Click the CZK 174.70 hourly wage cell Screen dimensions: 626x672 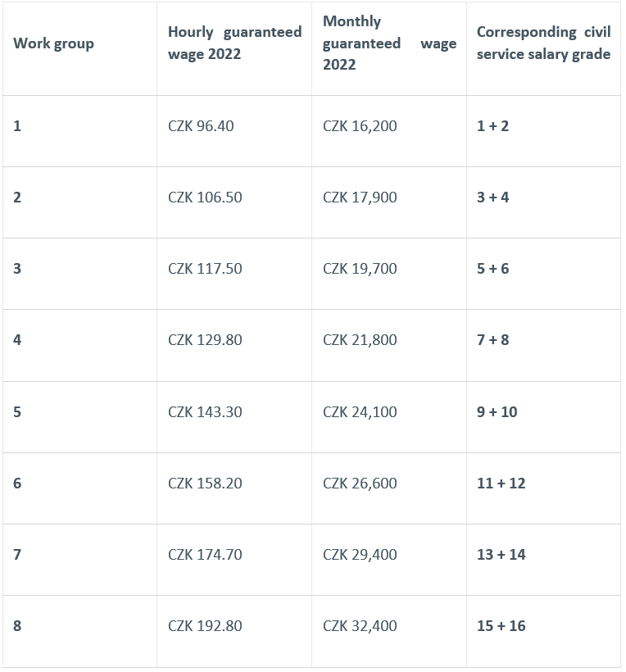pyautogui.click(x=205, y=555)
